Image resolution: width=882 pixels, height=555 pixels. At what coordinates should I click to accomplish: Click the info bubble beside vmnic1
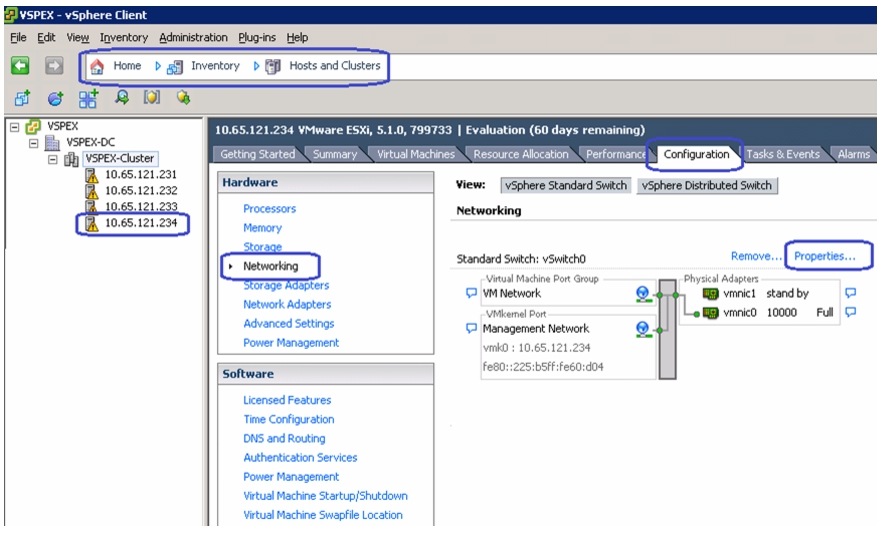(850, 292)
